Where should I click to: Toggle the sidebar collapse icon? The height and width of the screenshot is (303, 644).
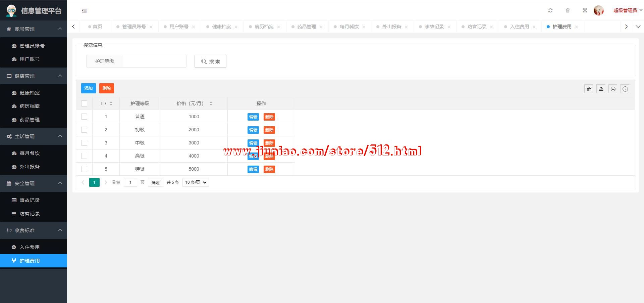click(x=84, y=11)
